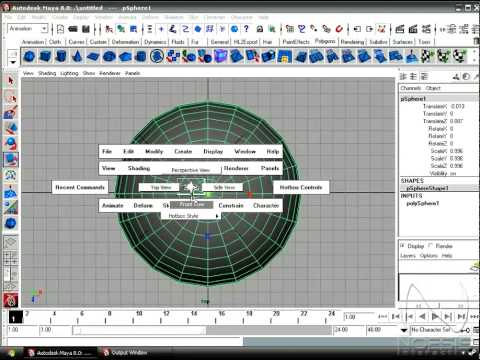The width and height of the screenshot is (480, 360).
Task: Go to start of playback range
Action: point(396,316)
